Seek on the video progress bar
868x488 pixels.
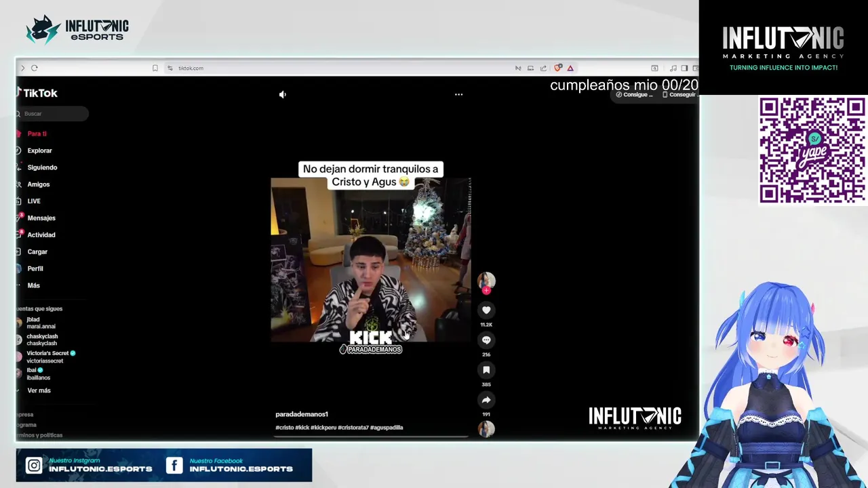point(371,436)
